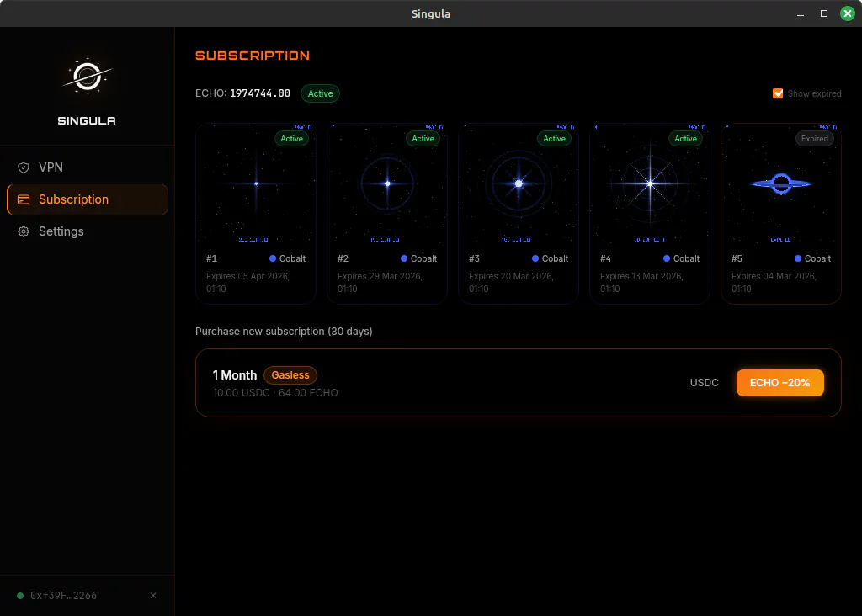
Task: Click wallet address 0xf39F…2266
Action: 64,596
